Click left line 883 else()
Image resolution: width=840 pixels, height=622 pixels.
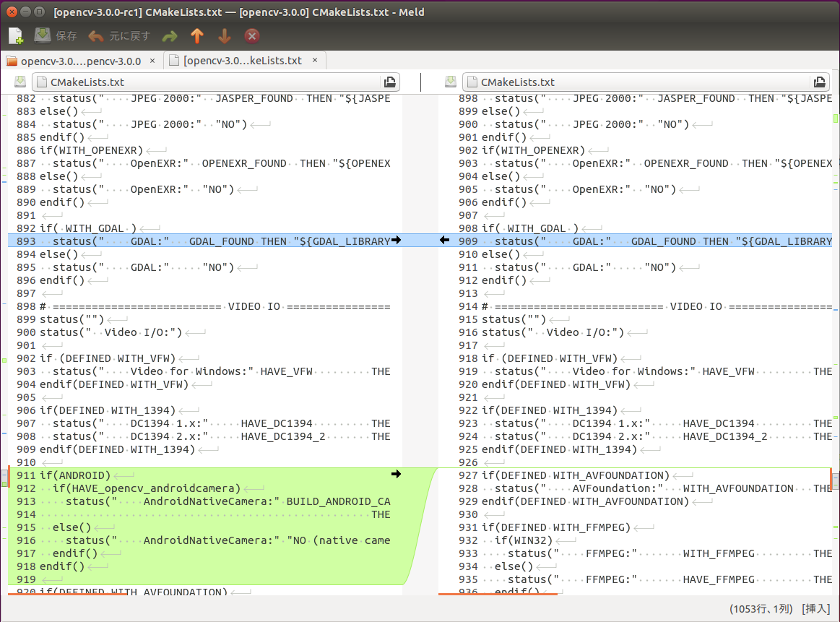59,111
